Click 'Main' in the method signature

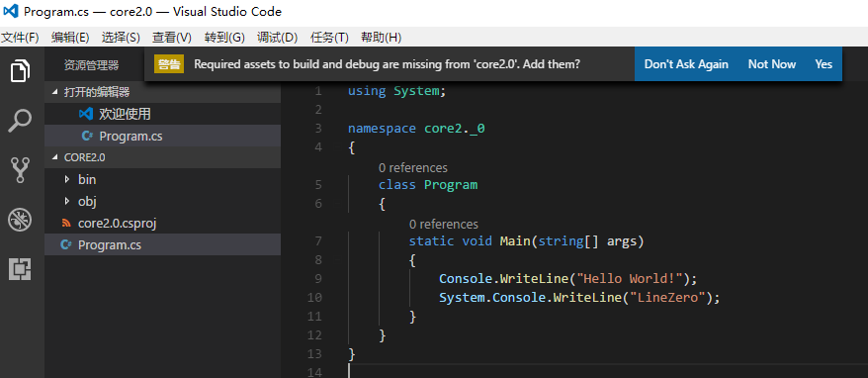515,241
